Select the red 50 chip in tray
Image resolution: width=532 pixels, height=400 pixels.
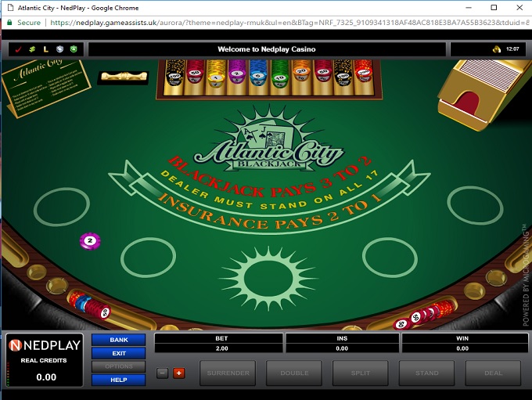coord(196,75)
